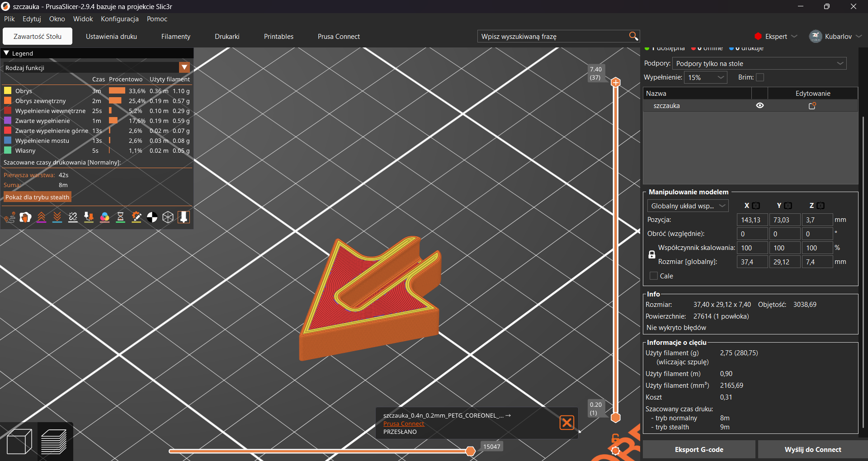Click the X position field 143,13
This screenshot has height=461, width=868.
click(752, 220)
